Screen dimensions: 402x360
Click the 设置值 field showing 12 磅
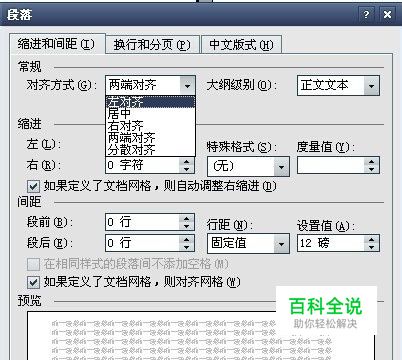[331, 243]
